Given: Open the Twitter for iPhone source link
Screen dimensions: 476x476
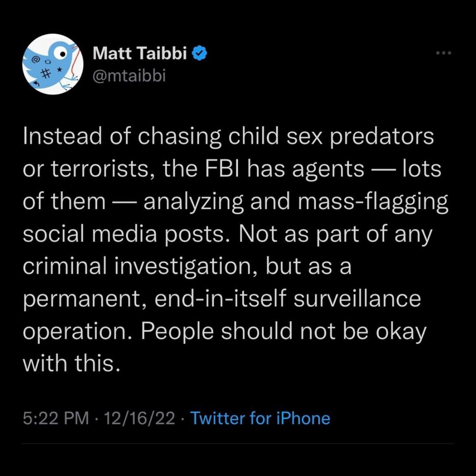Looking at the screenshot, I should (260, 417).
